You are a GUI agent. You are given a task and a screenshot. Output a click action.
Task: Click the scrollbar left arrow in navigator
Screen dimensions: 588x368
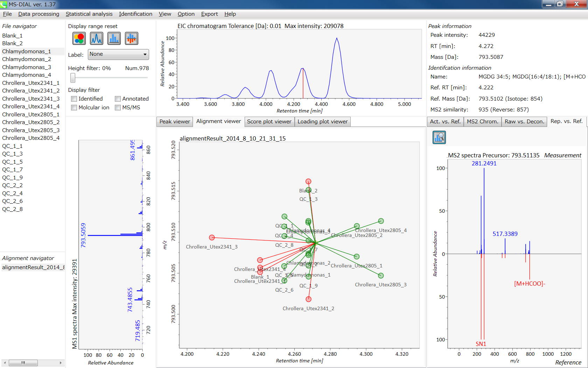pyautogui.click(x=5, y=363)
